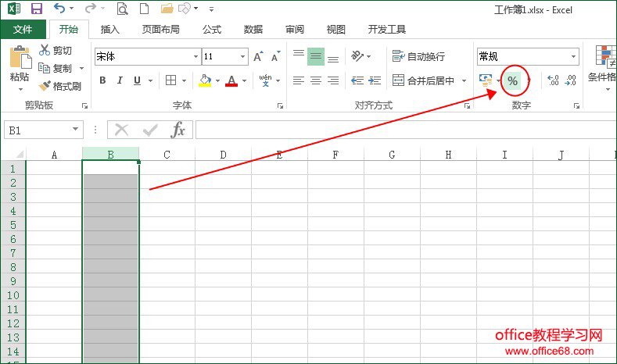The height and width of the screenshot is (364, 617).
Task: Click the confirm checkmark in formula bar
Action: coord(150,130)
